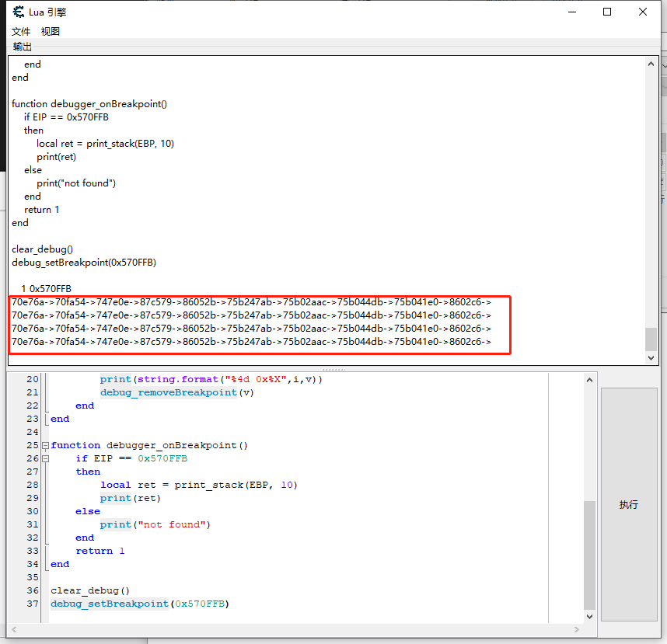This screenshot has width=667, height=644.
Task: Open the 视图 menu
Action: [x=51, y=32]
